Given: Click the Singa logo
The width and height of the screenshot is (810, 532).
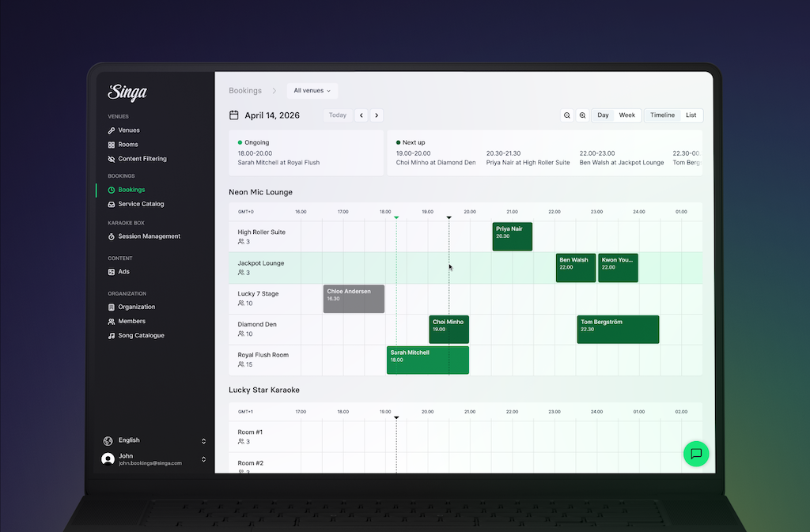Looking at the screenshot, I should click(127, 92).
